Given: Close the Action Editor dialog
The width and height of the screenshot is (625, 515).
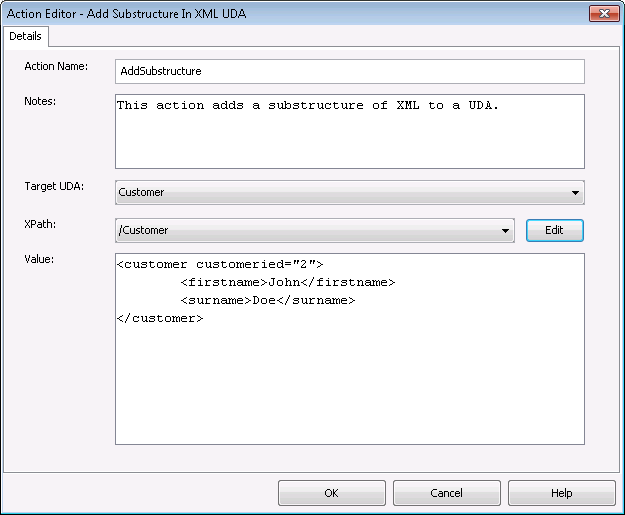Looking at the screenshot, I should pyautogui.click(x=603, y=14).
